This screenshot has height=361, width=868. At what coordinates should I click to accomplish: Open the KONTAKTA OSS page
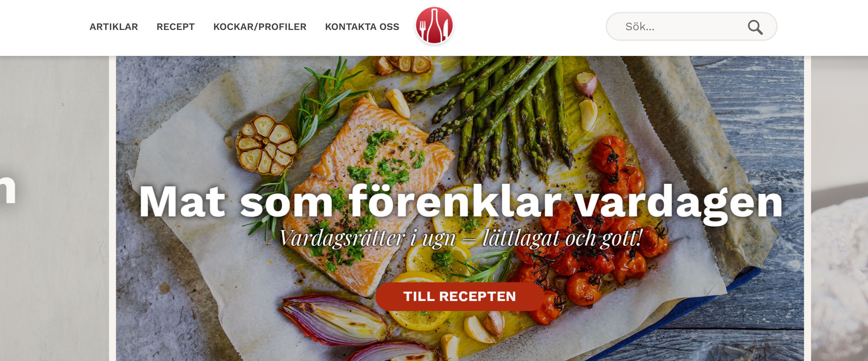click(362, 27)
